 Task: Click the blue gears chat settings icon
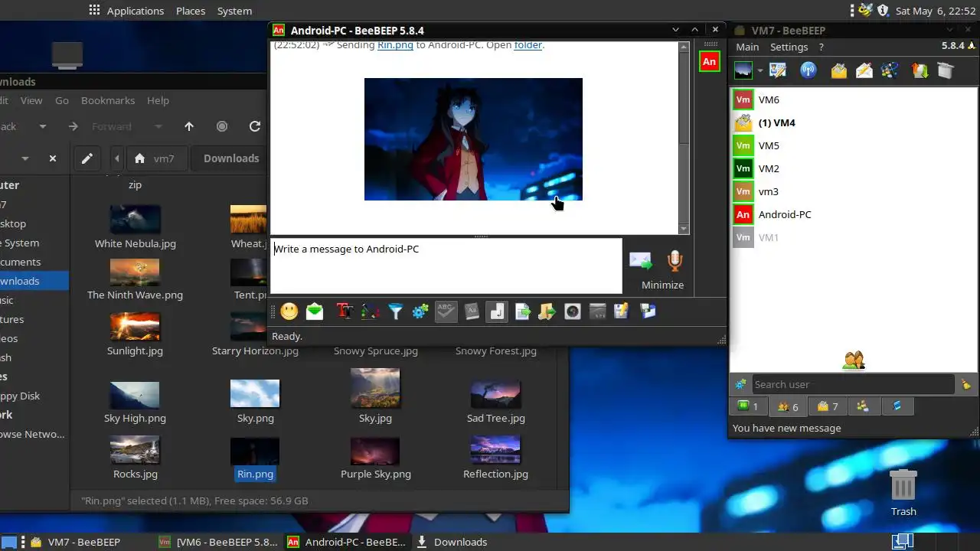click(420, 311)
